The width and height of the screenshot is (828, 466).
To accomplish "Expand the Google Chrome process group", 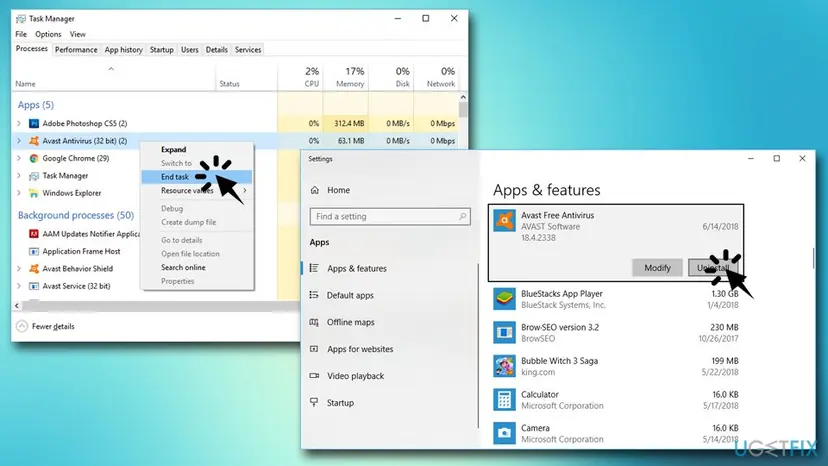I will (x=19, y=158).
